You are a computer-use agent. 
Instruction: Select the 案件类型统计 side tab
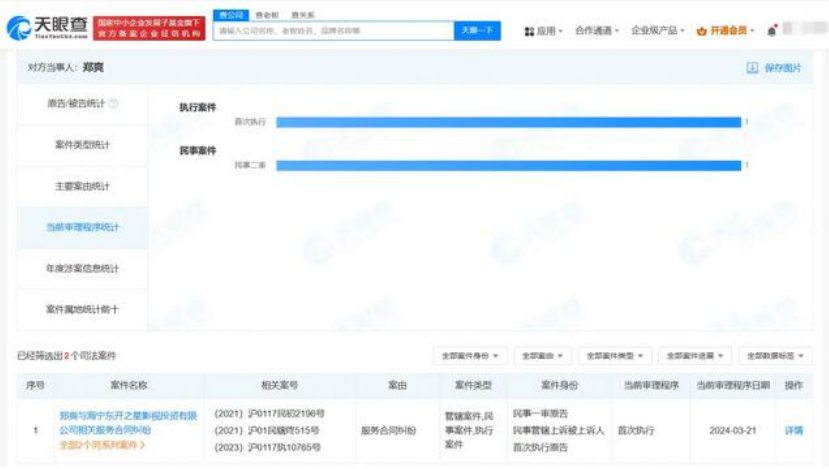(x=82, y=145)
